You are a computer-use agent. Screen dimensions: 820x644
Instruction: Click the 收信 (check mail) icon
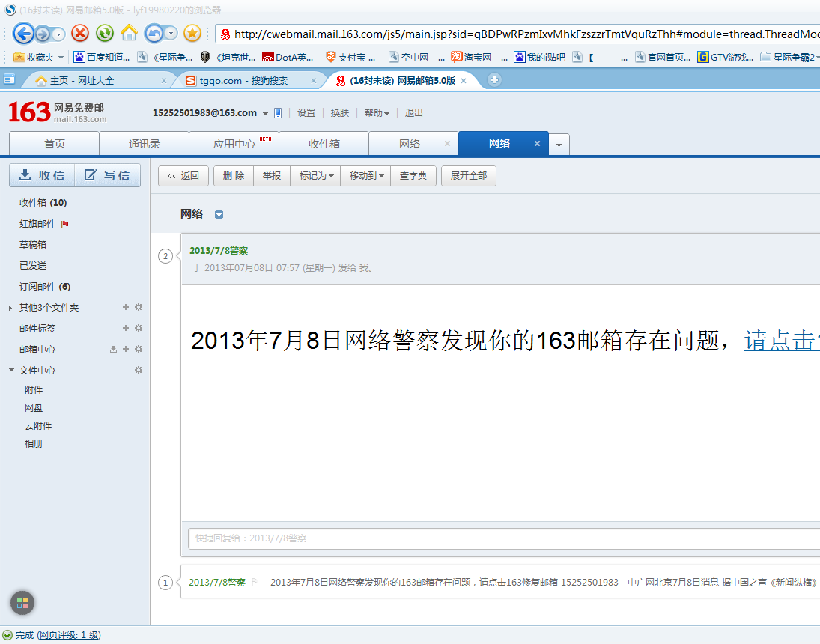click(25, 175)
